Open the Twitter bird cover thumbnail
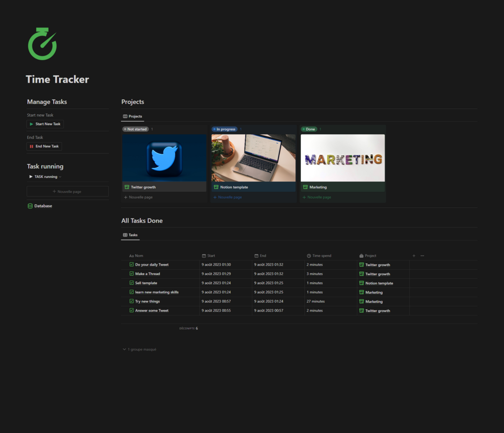 [164, 158]
